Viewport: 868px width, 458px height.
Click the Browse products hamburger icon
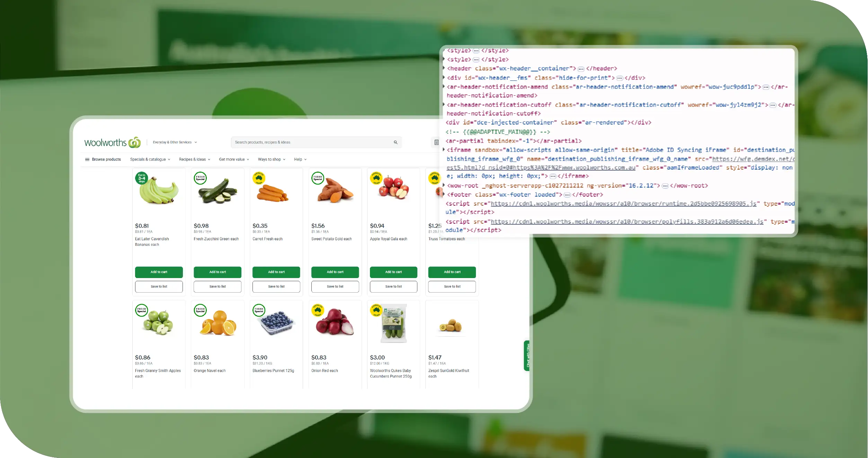point(87,159)
